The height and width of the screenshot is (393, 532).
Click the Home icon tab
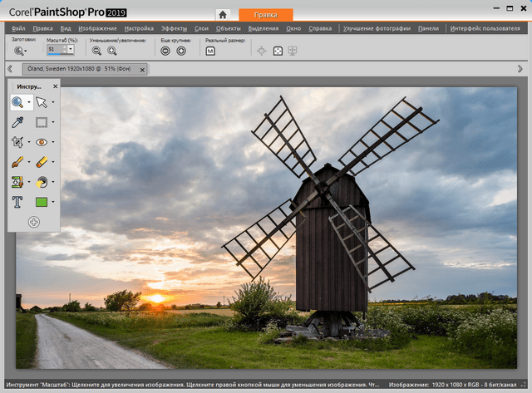click(x=222, y=14)
